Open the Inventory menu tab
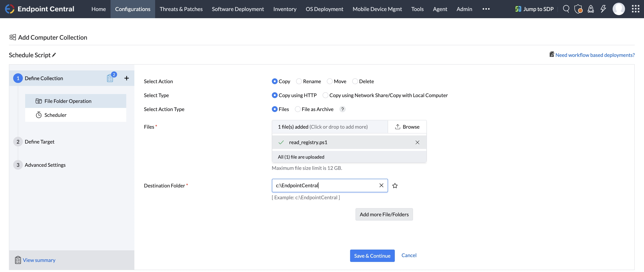 [285, 9]
